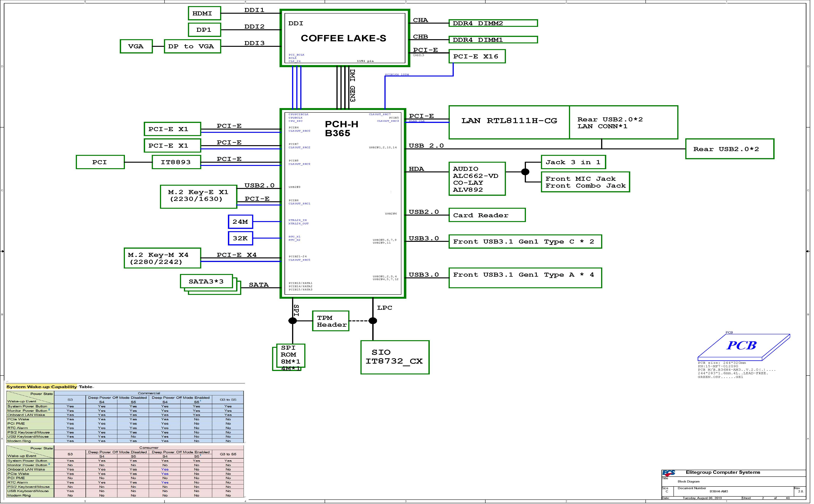Screen dimensions: 814x504
Task: Click the M.2 Key-M X4 block
Action: (x=162, y=258)
